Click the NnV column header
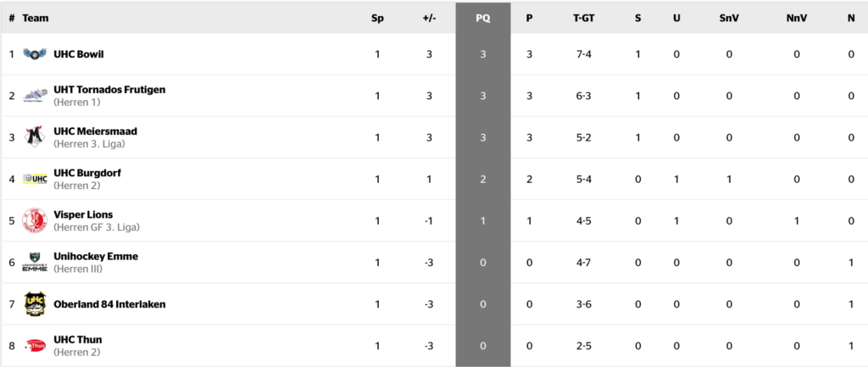868x367 pixels. coord(796,18)
